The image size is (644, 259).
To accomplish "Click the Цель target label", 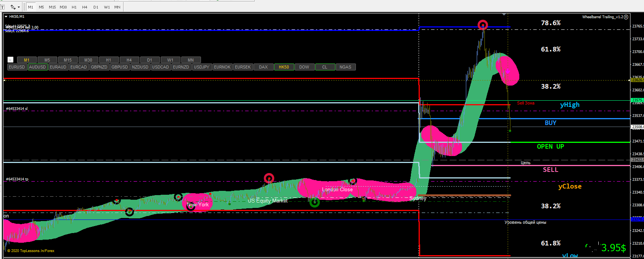I will tap(526, 163).
